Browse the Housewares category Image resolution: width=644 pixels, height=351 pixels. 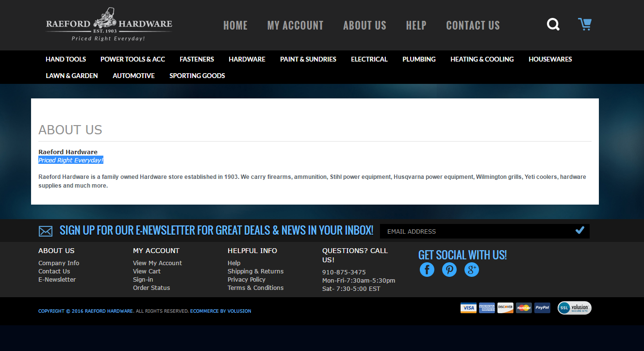tap(550, 59)
